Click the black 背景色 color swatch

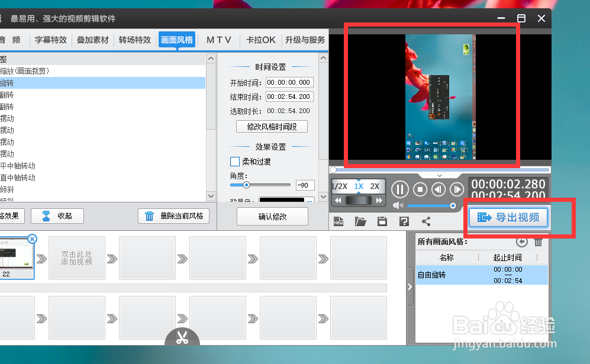click(x=282, y=200)
